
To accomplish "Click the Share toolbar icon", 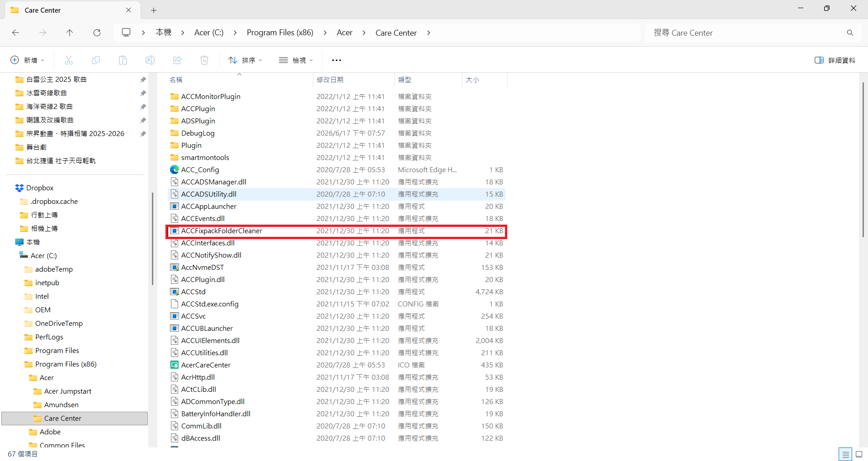I will coord(177,60).
